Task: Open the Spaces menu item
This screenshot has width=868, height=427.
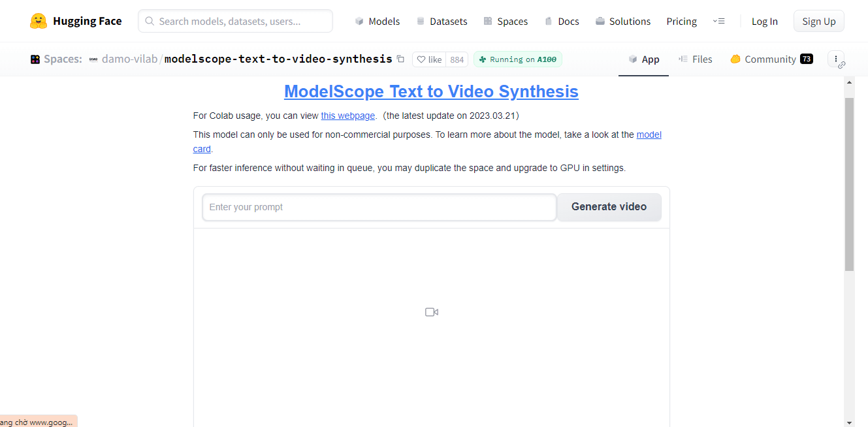Action: tap(506, 22)
